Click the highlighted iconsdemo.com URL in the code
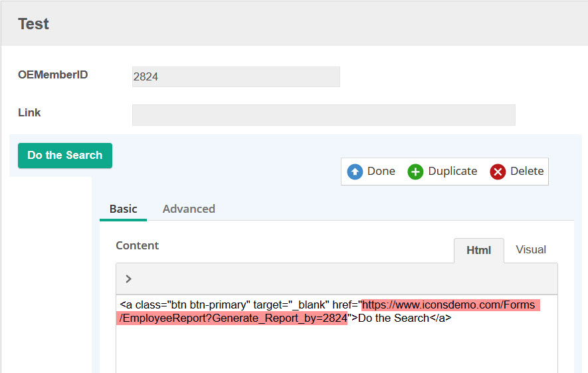 click(447, 305)
